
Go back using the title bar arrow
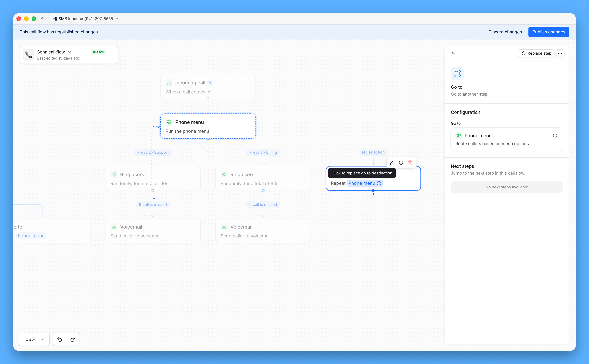pyautogui.click(x=43, y=19)
